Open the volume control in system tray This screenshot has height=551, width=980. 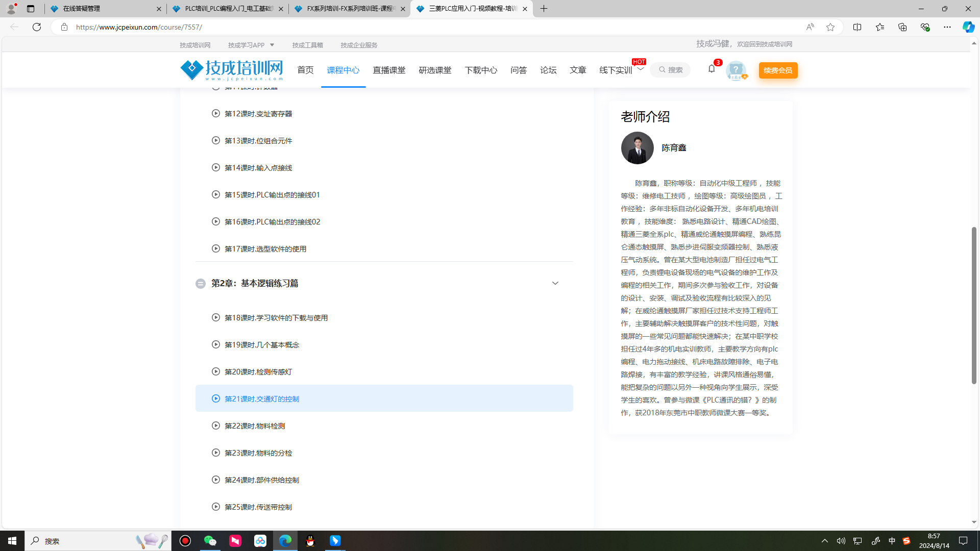841,541
